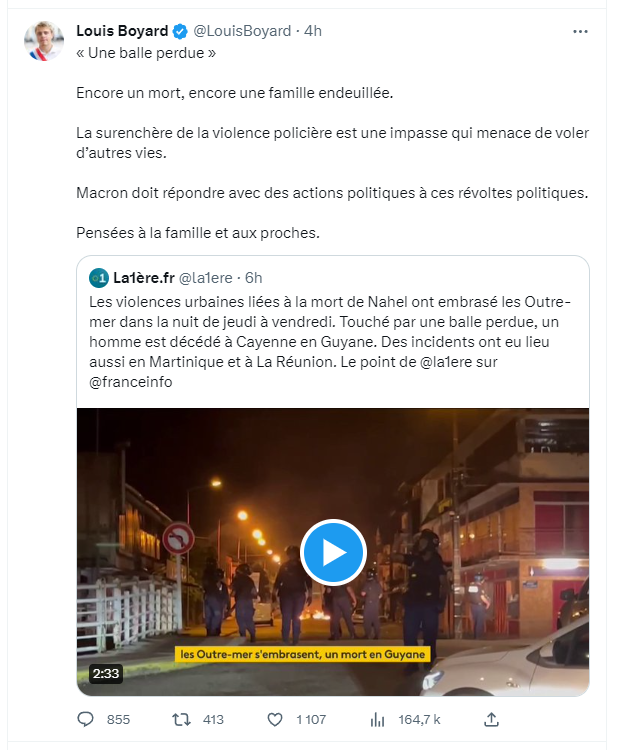Screen dimensions: 618x750
Task: Play the quoted video with blue play button
Action: [333, 552]
